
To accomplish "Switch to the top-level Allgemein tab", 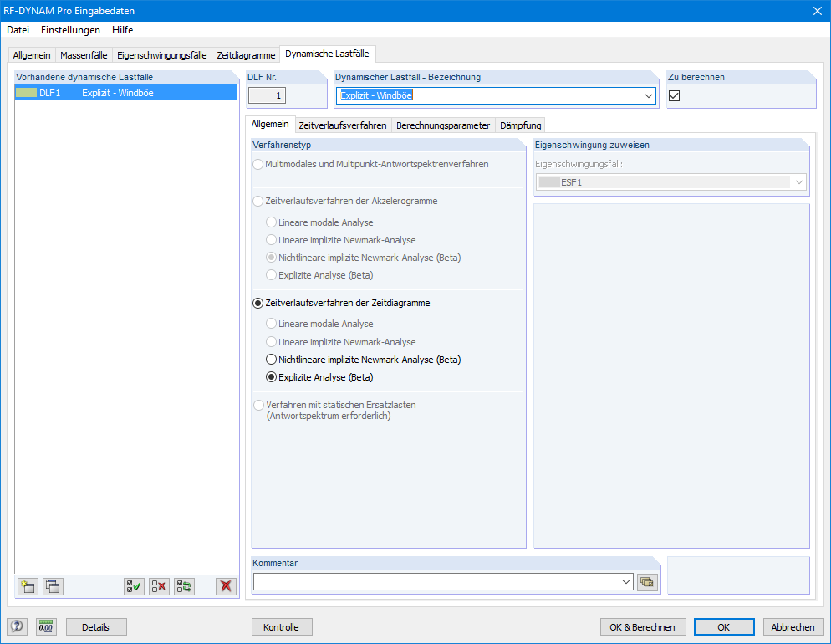I will pos(32,55).
